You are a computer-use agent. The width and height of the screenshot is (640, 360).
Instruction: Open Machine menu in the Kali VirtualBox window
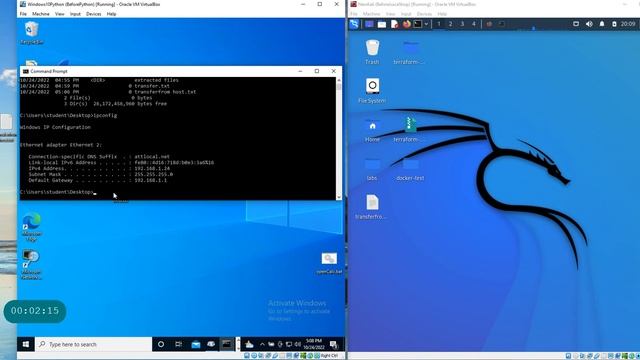[371, 14]
